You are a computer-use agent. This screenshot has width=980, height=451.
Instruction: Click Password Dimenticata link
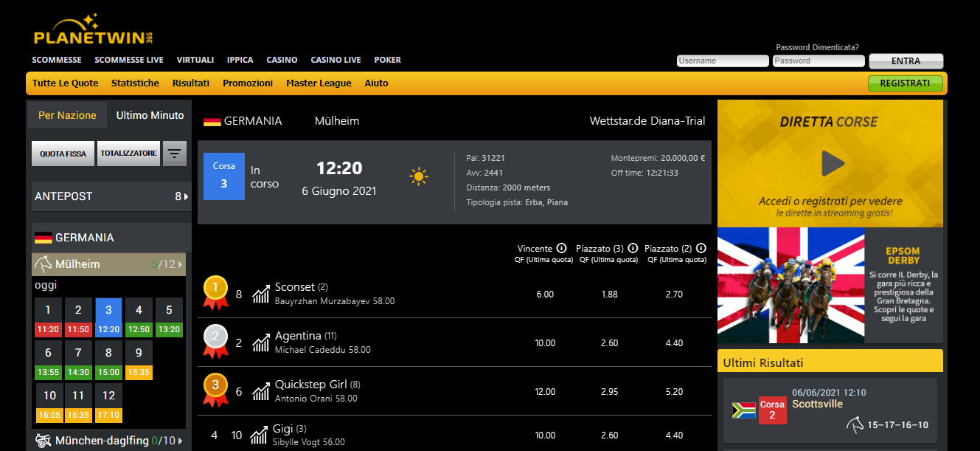point(817,47)
